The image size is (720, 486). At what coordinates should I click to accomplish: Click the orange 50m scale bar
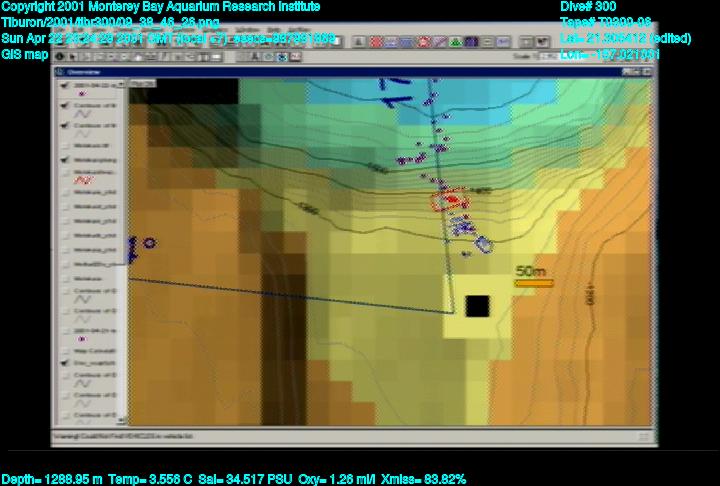pos(533,283)
